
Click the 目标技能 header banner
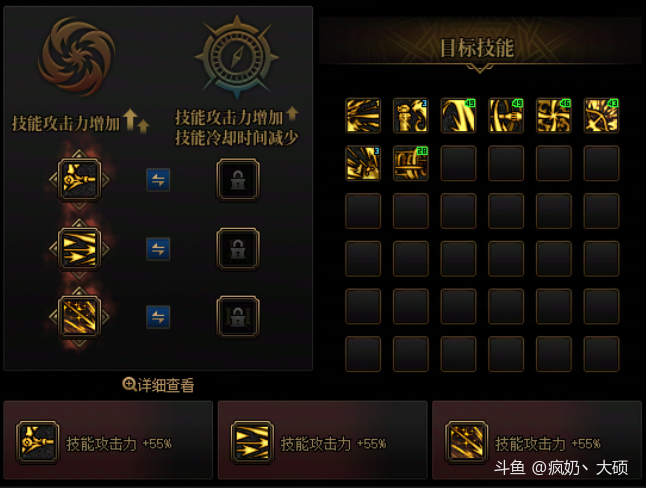pyautogui.click(x=480, y=45)
